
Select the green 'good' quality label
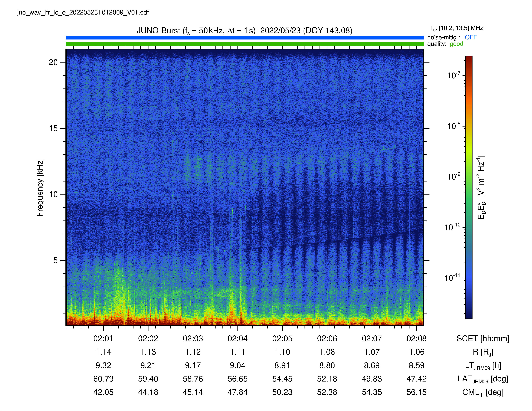point(456,44)
